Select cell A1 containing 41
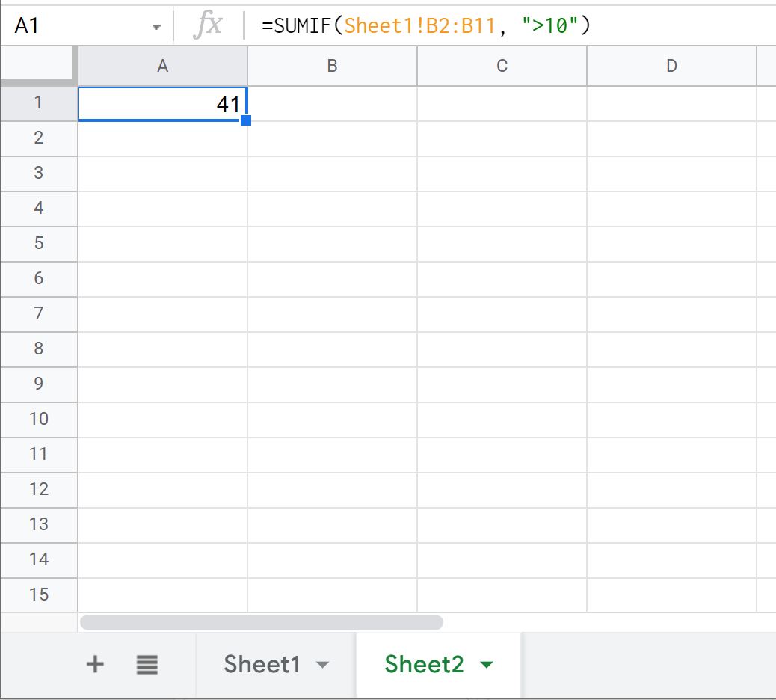 [x=163, y=104]
